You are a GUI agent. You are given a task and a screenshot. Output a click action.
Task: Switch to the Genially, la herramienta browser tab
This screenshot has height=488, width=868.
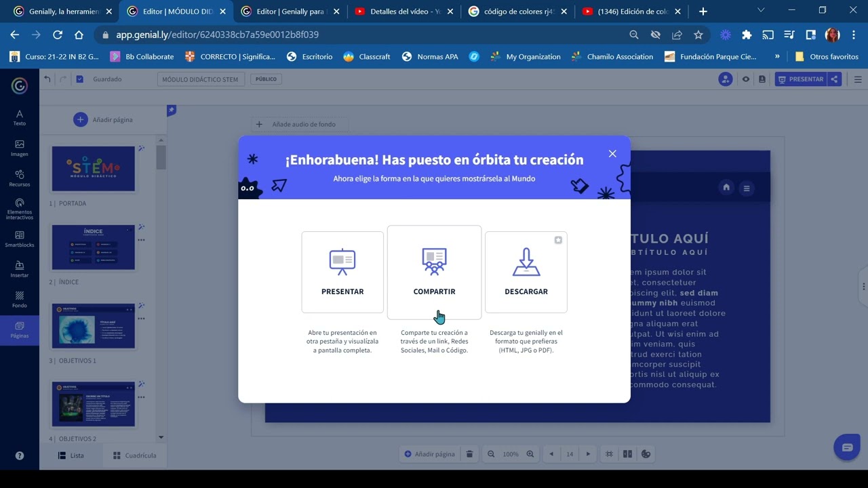(x=62, y=12)
